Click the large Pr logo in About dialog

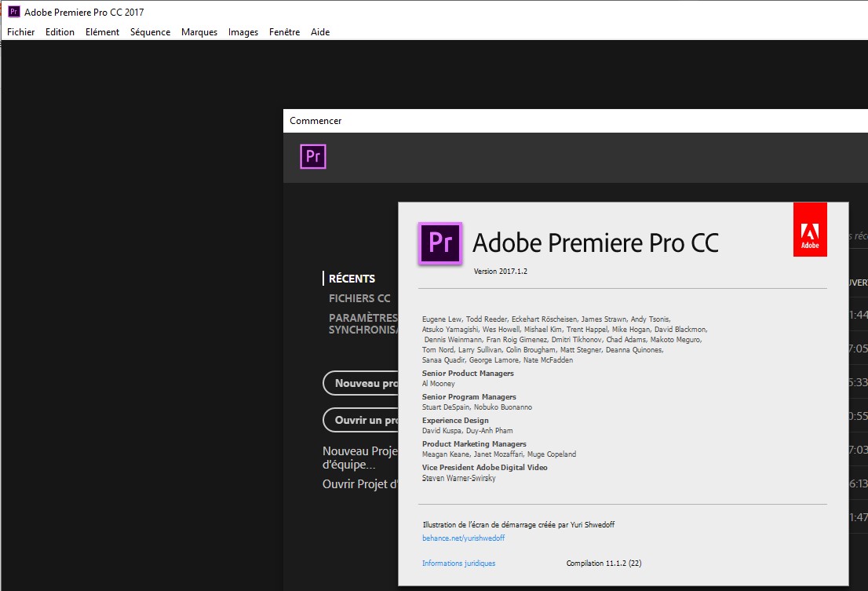[x=440, y=243]
